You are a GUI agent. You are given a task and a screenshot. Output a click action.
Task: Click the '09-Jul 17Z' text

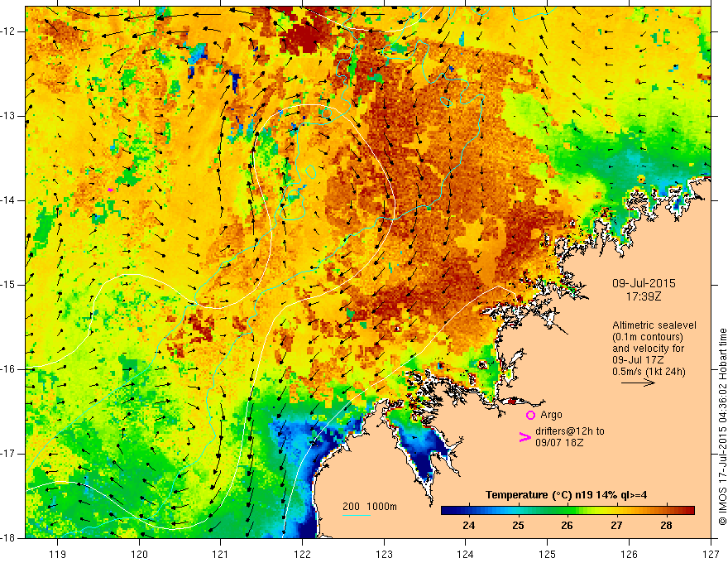[x=639, y=360]
